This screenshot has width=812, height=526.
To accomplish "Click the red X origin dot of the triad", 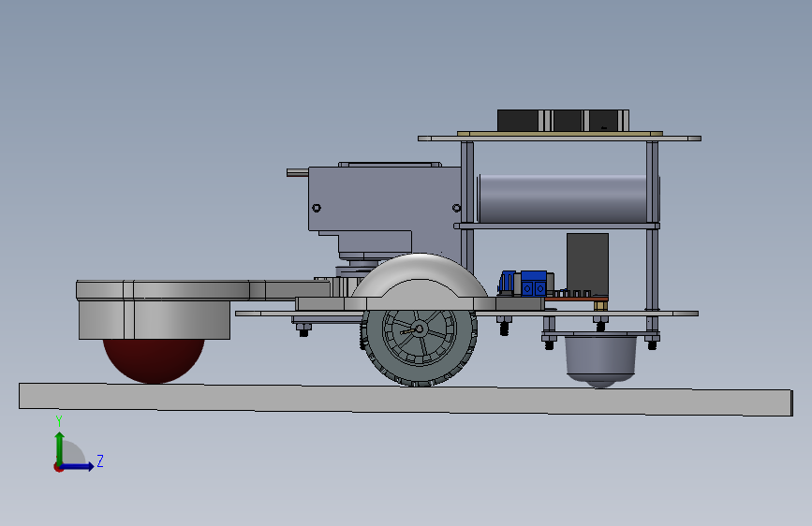I will (58, 467).
